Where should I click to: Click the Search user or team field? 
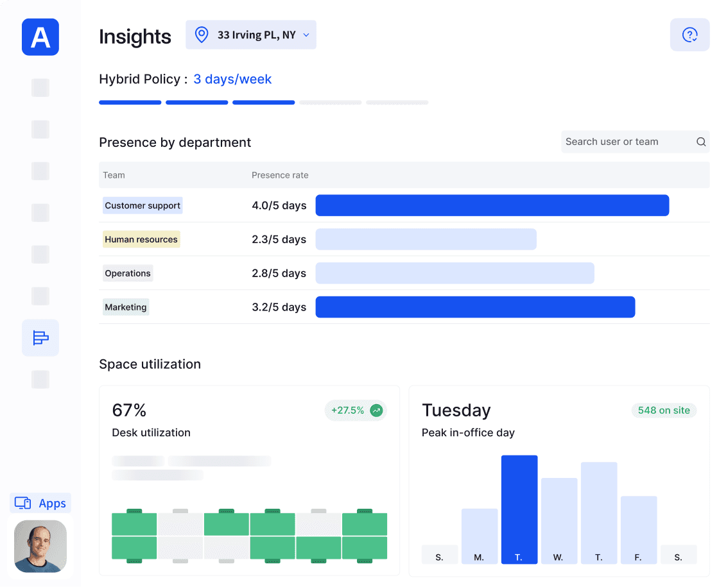[x=635, y=142]
